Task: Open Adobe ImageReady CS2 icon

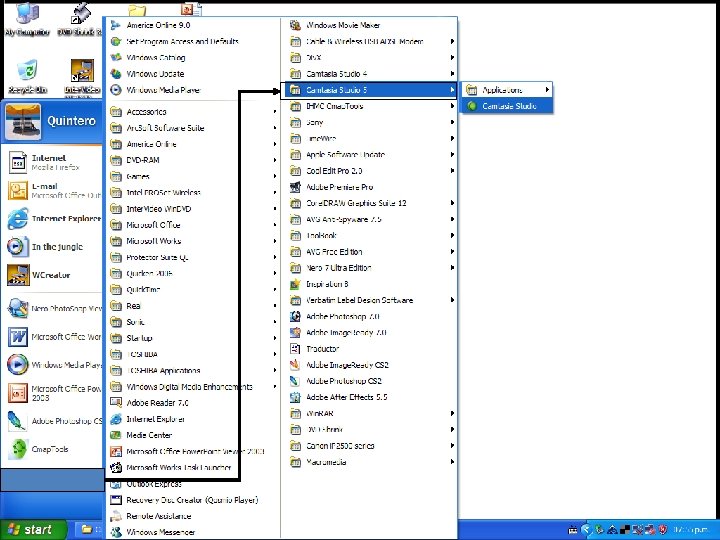Action: tap(296, 365)
